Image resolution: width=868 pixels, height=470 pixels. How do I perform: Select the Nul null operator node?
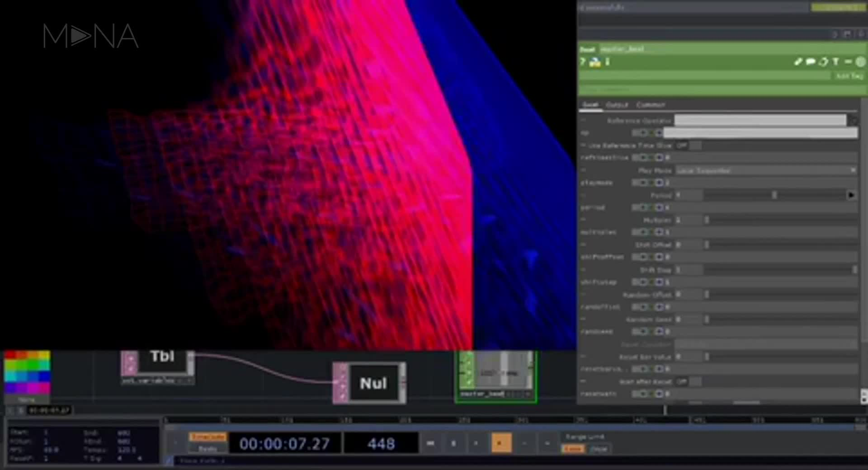[x=369, y=383]
